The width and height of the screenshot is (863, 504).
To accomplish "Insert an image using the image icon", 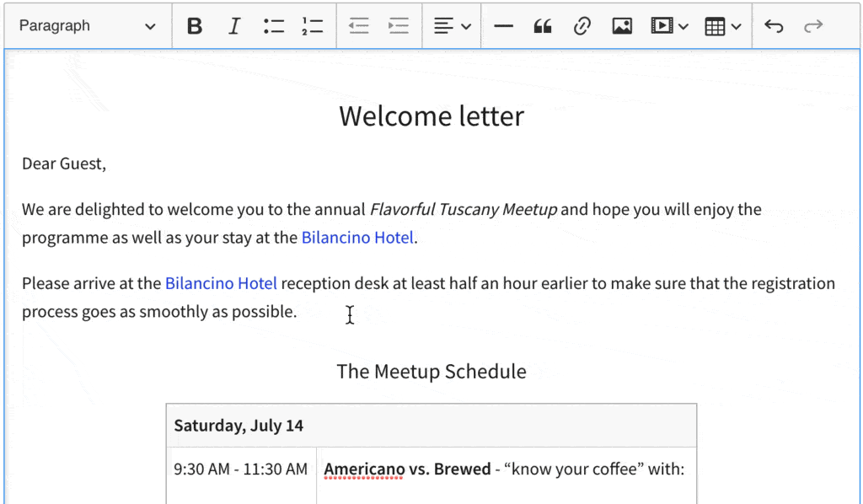I will [x=622, y=26].
